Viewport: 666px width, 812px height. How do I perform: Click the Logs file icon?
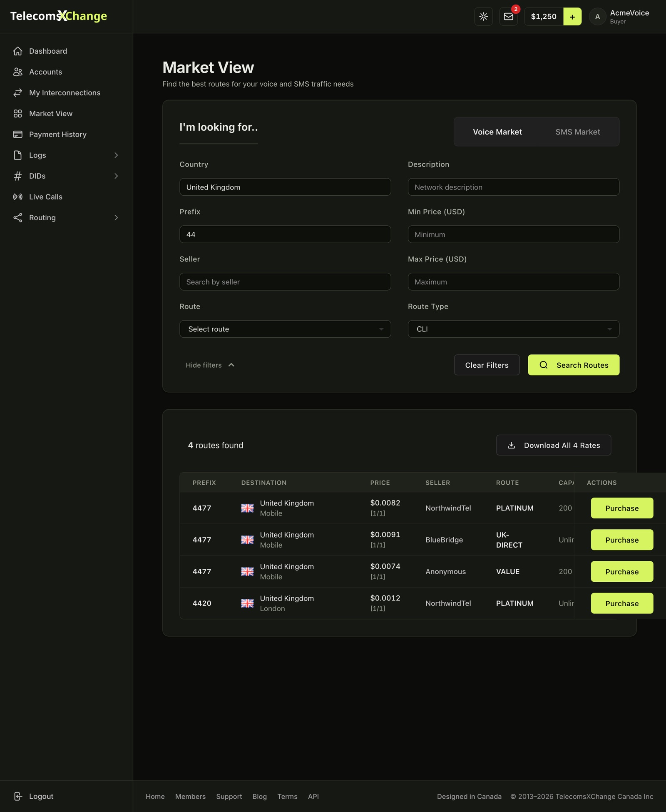[17, 155]
